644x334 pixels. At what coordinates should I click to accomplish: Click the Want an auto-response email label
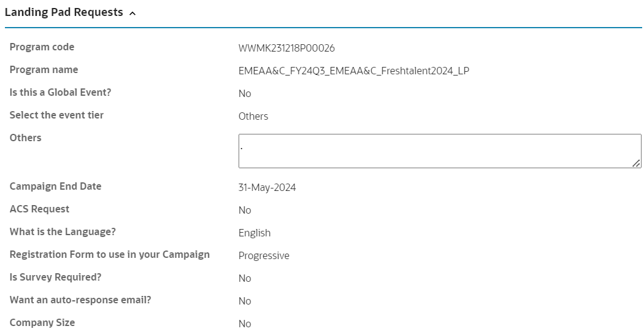(80, 300)
